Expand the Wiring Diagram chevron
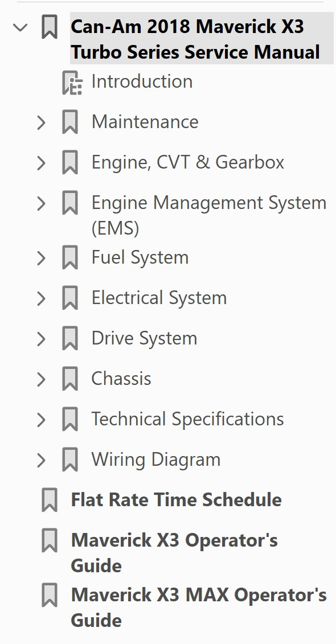 (40, 460)
